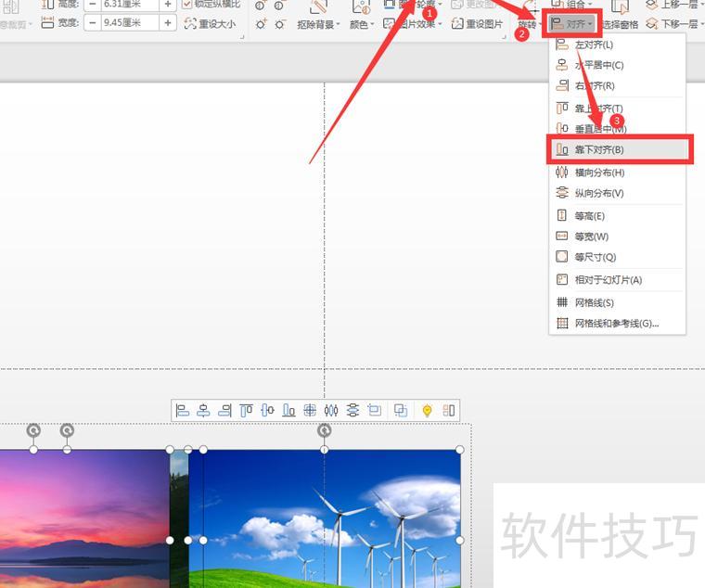
Task: Click minus stepper for width 9.45厘米
Action: (x=93, y=22)
